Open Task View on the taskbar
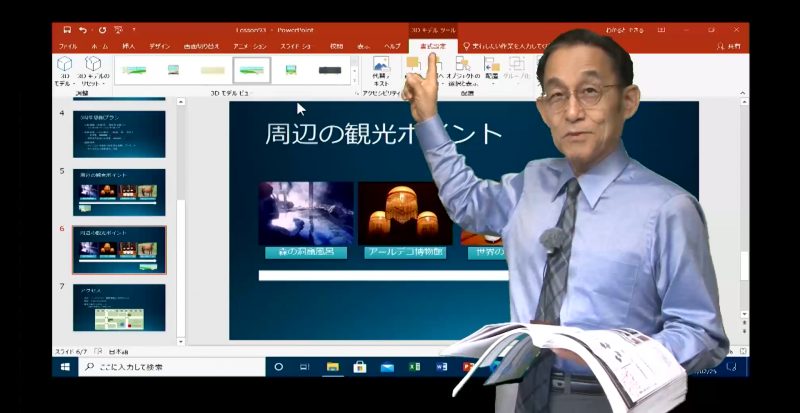 coord(305,367)
